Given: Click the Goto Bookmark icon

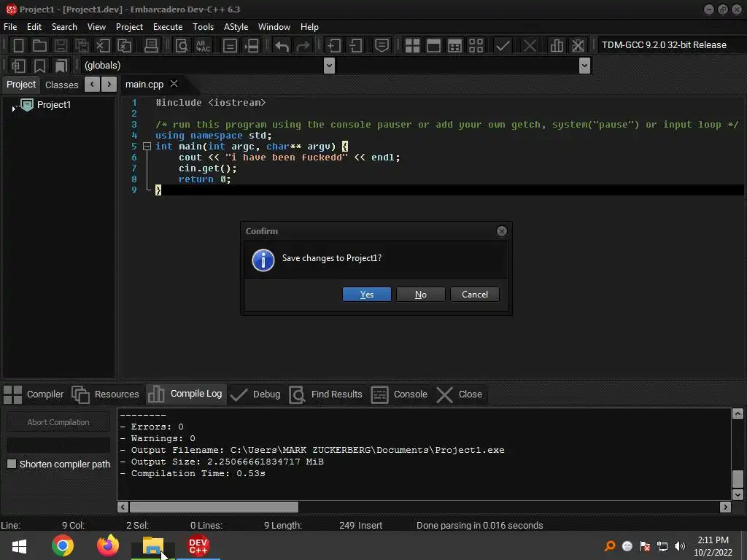Looking at the screenshot, I should pos(61,66).
